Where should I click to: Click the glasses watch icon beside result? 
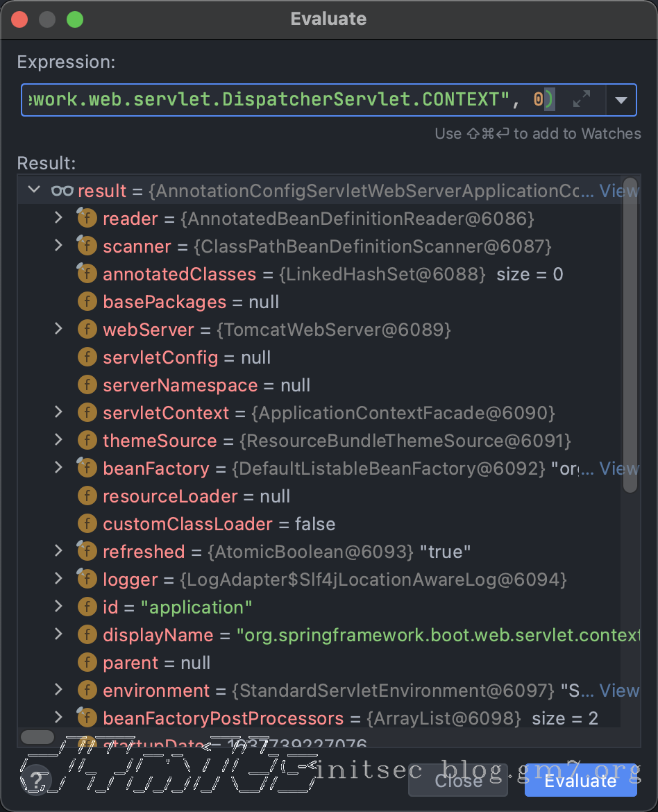click(x=62, y=191)
